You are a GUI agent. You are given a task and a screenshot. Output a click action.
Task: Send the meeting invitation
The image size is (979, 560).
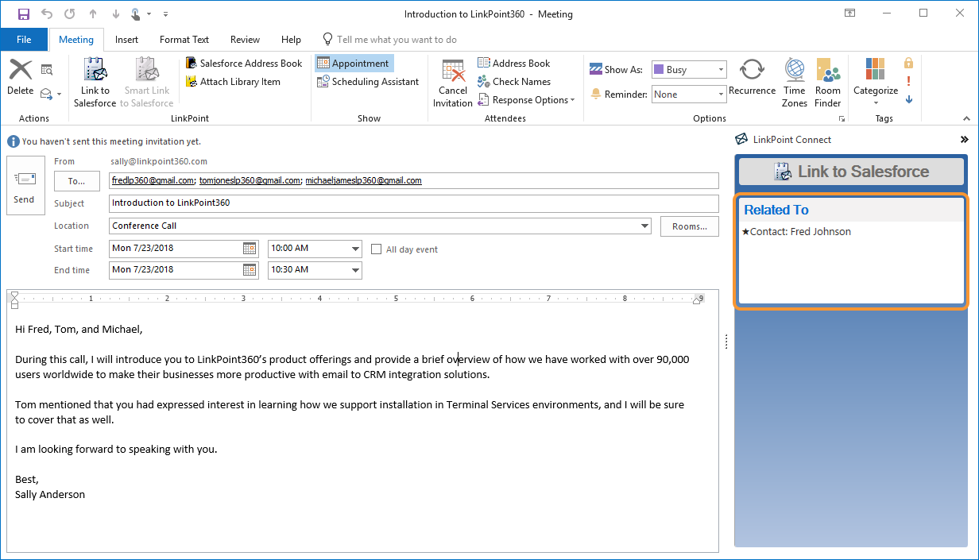tap(25, 186)
